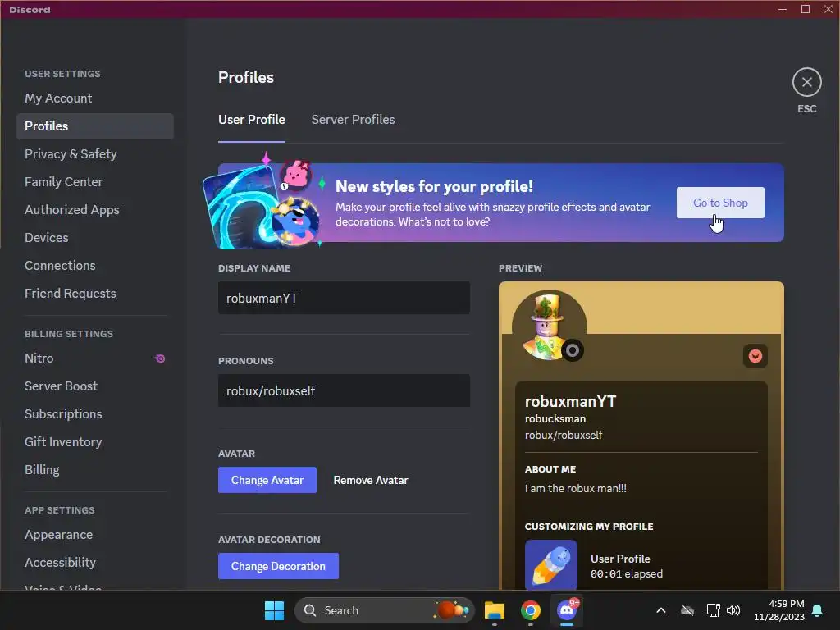Open Friend Requests settings

click(x=95, y=294)
